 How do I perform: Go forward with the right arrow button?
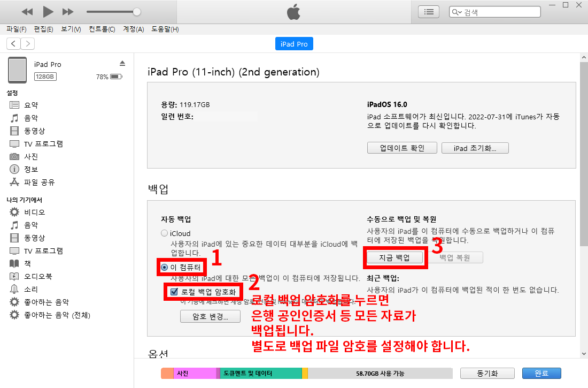pyautogui.click(x=28, y=43)
